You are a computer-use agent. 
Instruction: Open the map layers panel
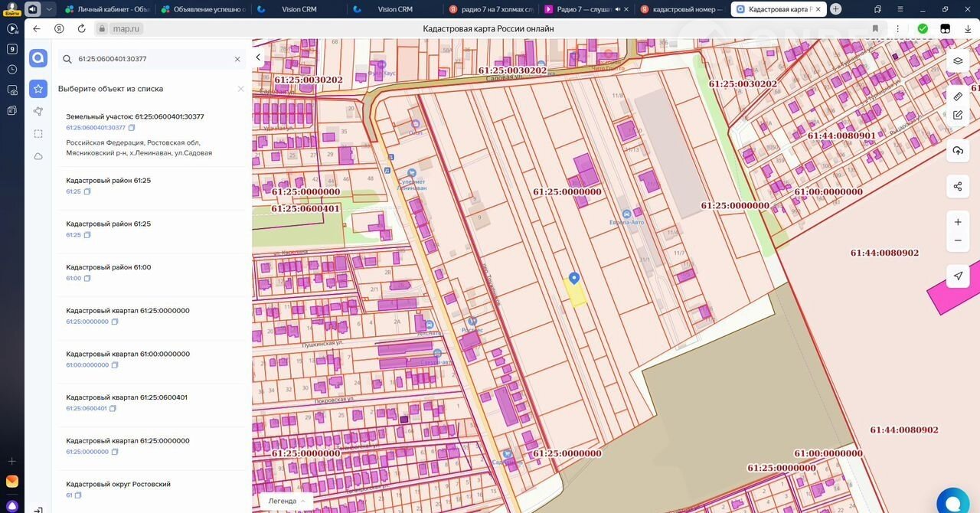coord(957,61)
